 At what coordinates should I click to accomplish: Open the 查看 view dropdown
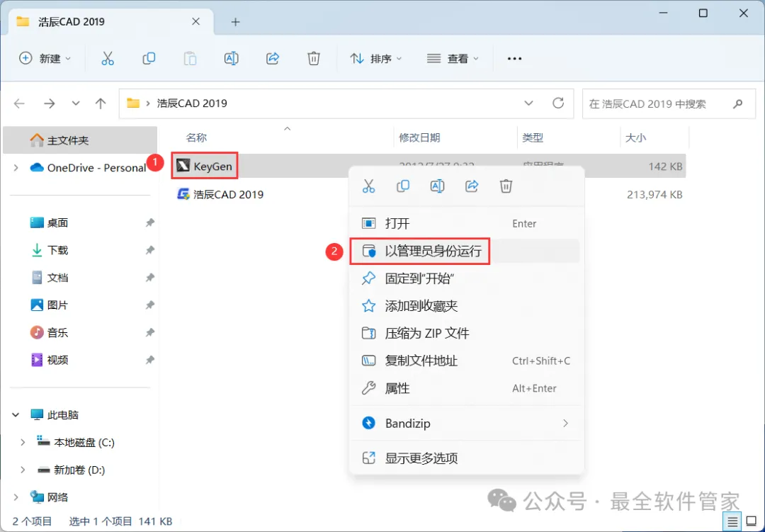(x=453, y=59)
